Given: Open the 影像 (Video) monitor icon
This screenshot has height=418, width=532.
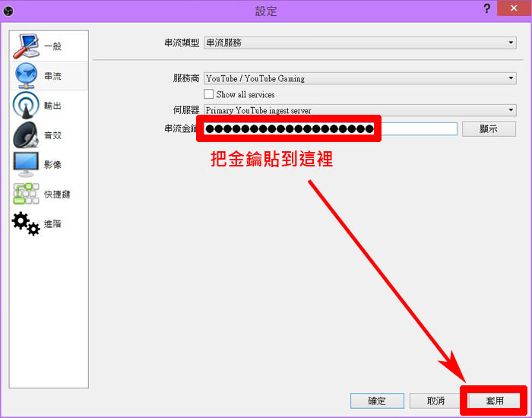Looking at the screenshot, I should 26,164.
